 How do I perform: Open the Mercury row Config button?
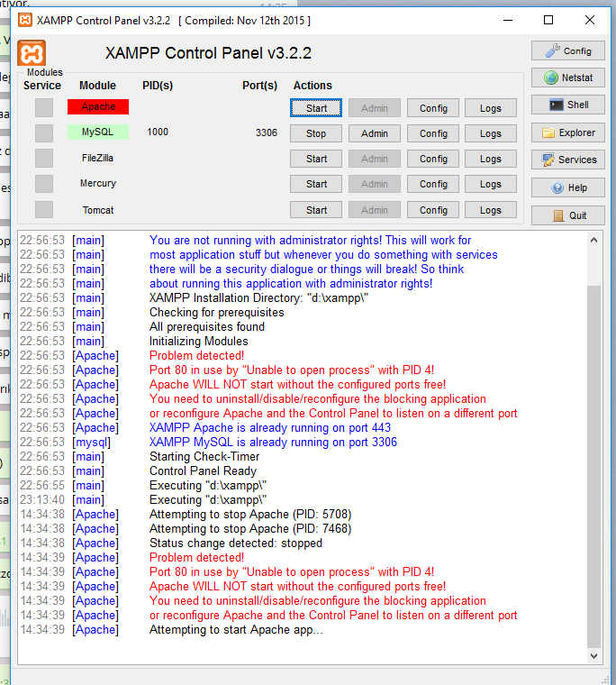[433, 184]
